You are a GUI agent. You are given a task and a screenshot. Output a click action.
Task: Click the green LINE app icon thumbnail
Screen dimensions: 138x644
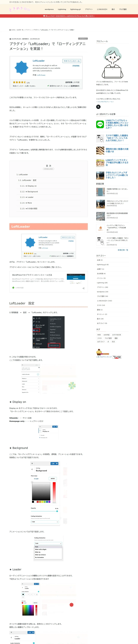coord(100,124)
